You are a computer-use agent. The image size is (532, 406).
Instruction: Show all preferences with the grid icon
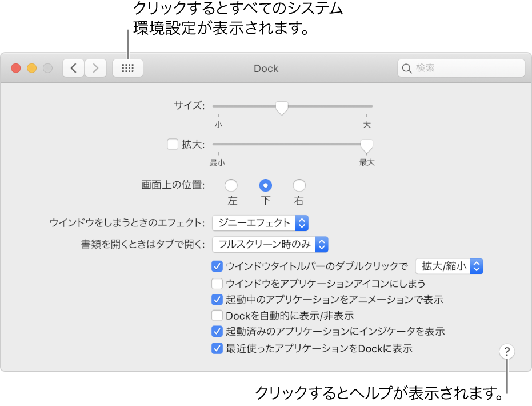(x=127, y=68)
